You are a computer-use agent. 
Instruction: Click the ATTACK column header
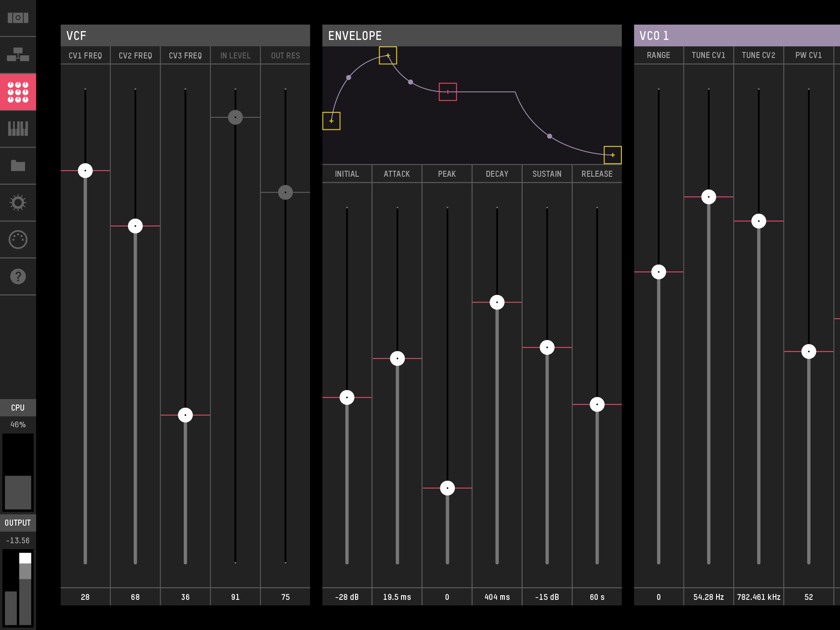397,174
